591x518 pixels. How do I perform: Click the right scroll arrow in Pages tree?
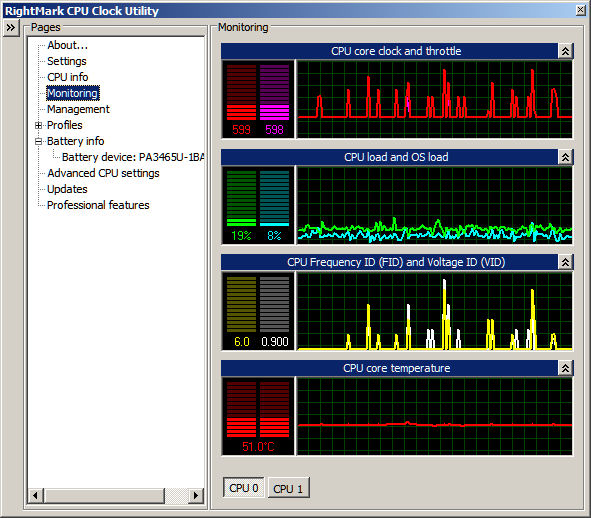196,495
